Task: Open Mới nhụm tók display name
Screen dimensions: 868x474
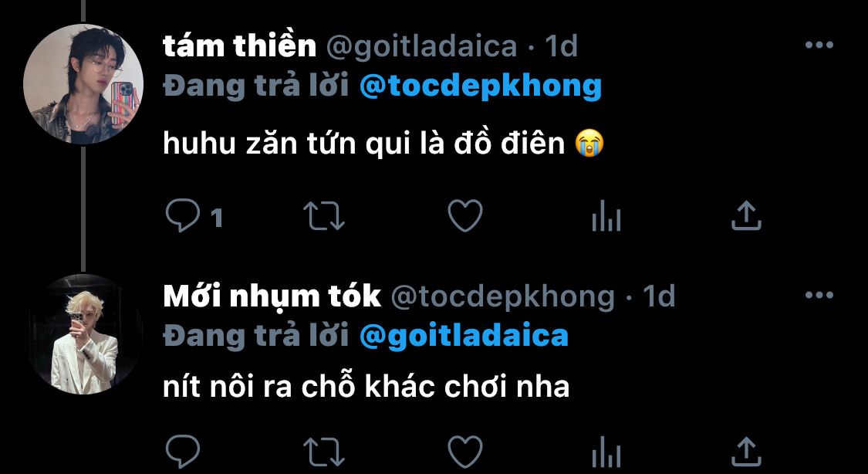Action: 272,298
